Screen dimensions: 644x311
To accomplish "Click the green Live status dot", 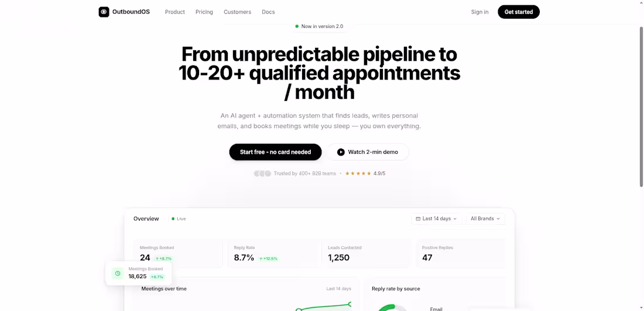I will point(173,219).
